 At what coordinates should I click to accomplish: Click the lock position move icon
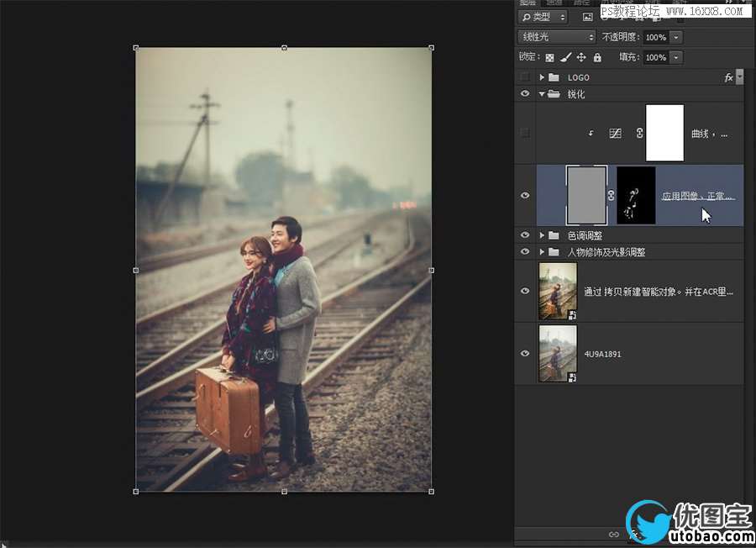pos(581,58)
